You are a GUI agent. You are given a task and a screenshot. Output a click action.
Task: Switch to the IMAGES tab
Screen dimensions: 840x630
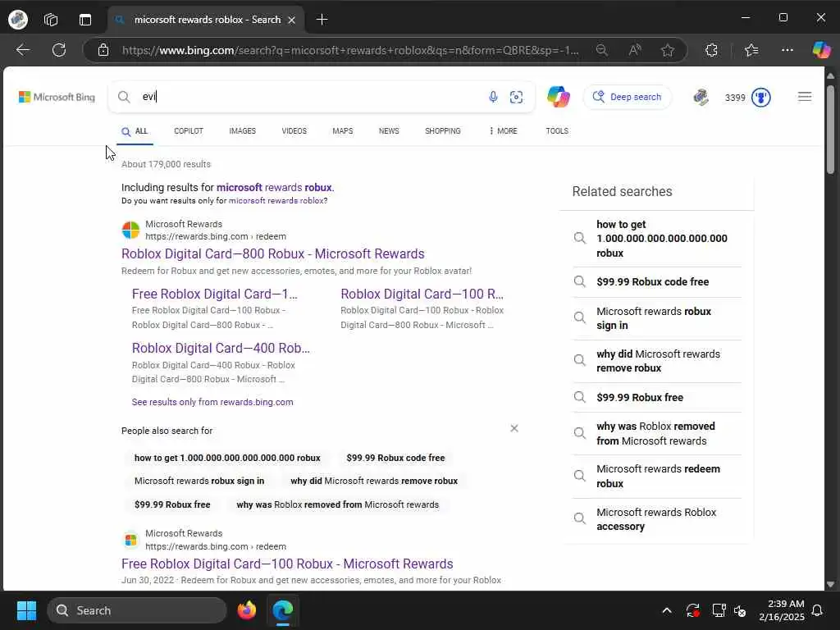(x=242, y=131)
